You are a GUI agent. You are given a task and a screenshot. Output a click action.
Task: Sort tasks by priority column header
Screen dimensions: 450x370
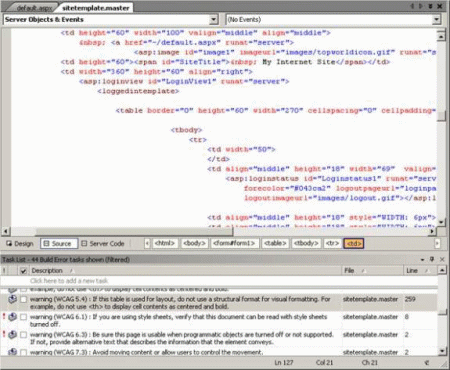4,271
